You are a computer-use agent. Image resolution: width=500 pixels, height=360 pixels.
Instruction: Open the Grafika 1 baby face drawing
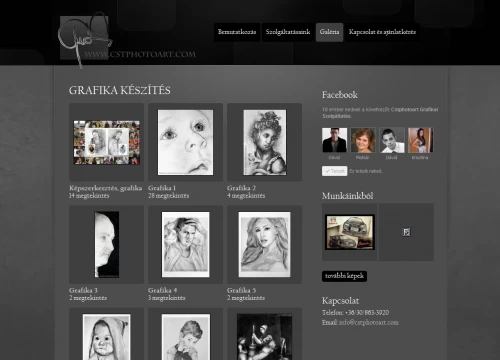185,142
